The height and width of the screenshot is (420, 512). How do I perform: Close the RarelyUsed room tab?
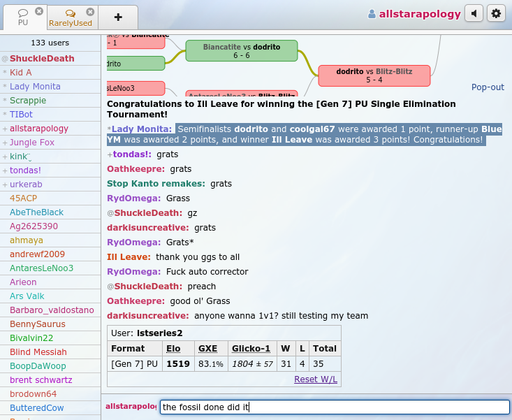click(x=90, y=12)
